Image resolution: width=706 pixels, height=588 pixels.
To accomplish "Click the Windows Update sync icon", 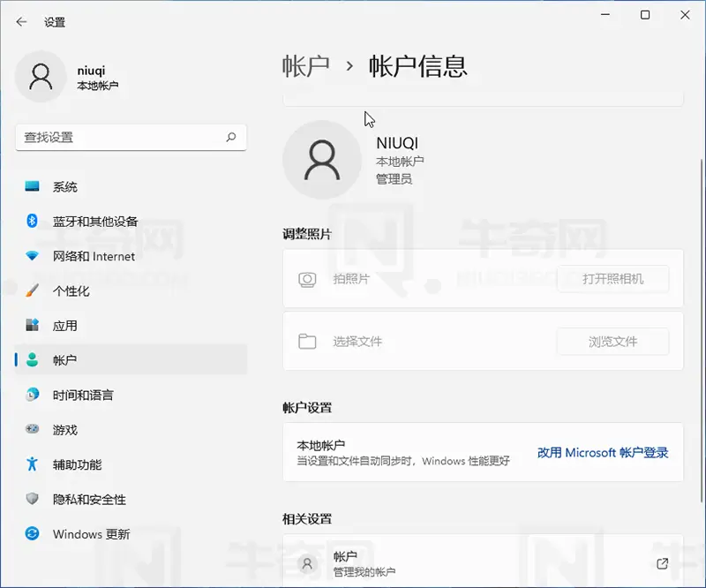I will pyautogui.click(x=32, y=533).
